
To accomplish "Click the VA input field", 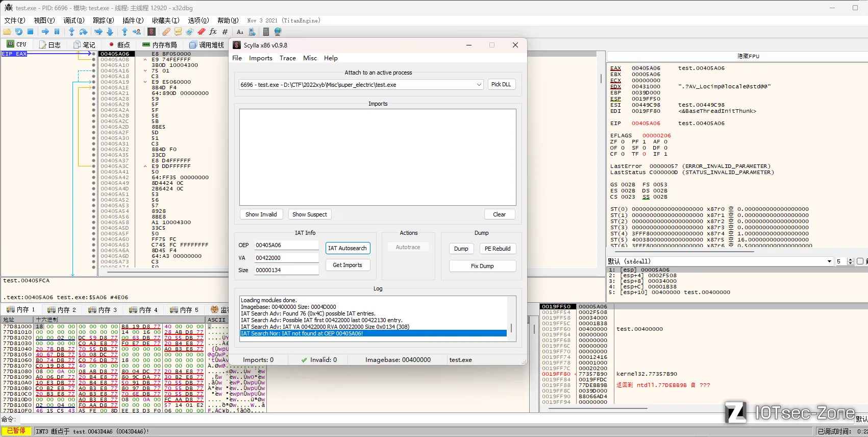I will [287, 258].
